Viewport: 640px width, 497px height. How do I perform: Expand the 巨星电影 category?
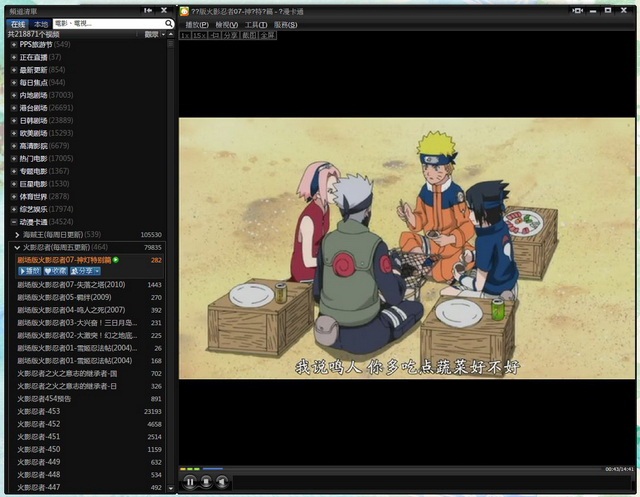14,184
